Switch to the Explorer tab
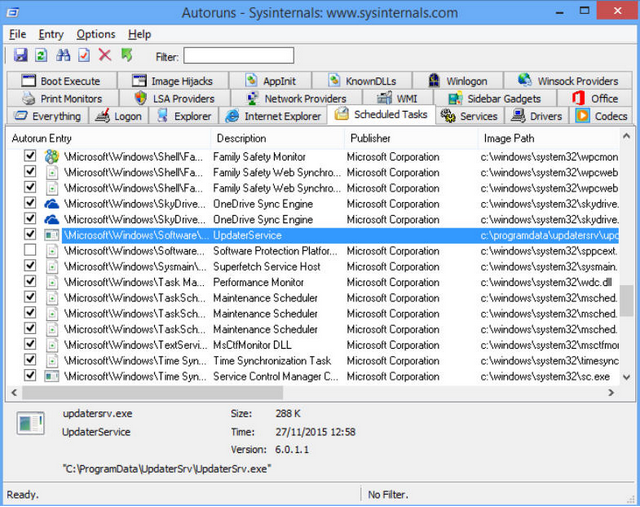The width and height of the screenshot is (640, 507). tap(184, 116)
